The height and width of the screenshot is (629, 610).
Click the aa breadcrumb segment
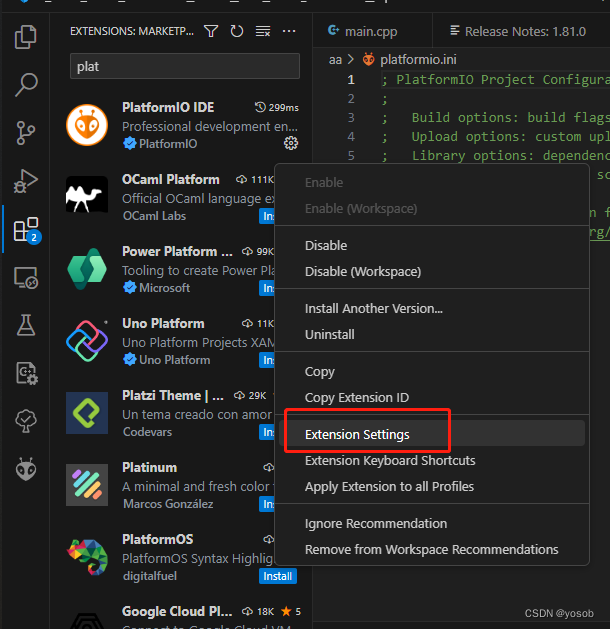tap(335, 60)
